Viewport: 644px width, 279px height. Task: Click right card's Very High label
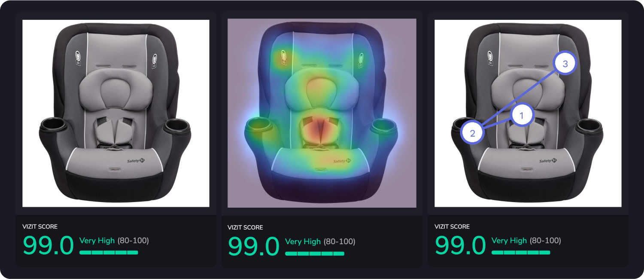509,241
